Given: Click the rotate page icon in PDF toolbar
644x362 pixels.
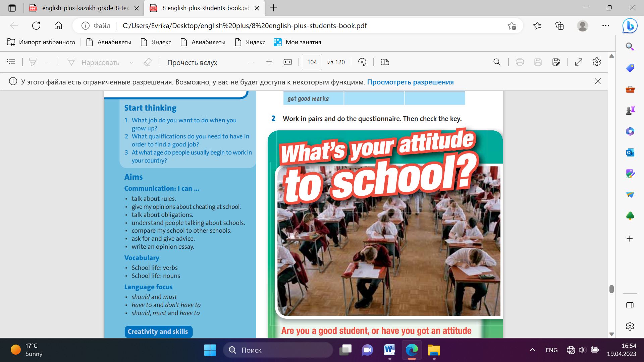Looking at the screenshot, I should point(362,62).
